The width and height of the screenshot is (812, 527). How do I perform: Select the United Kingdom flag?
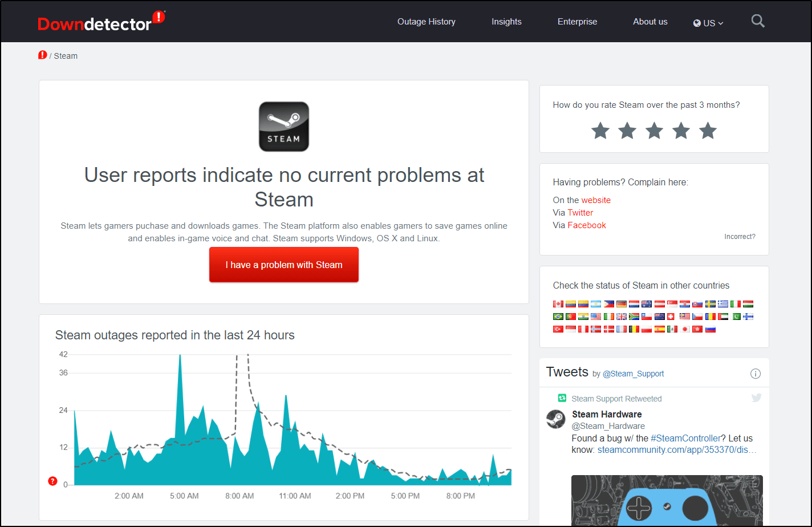(x=622, y=317)
